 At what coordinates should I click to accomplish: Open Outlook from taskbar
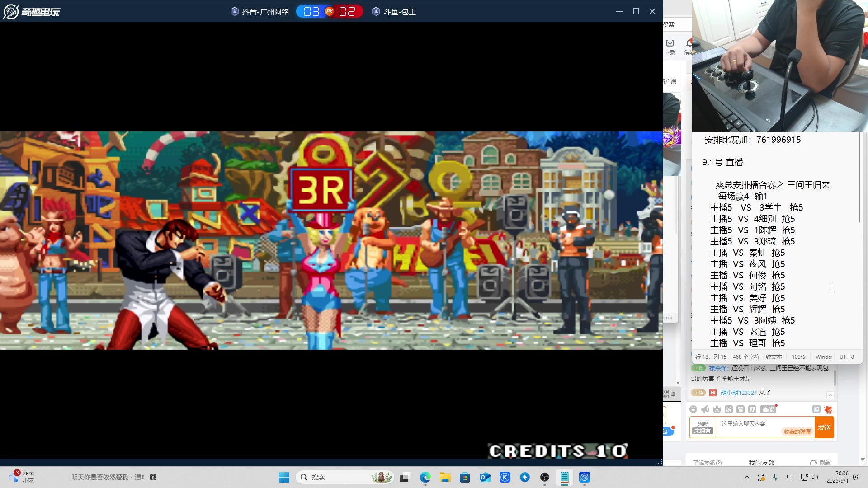point(485,477)
